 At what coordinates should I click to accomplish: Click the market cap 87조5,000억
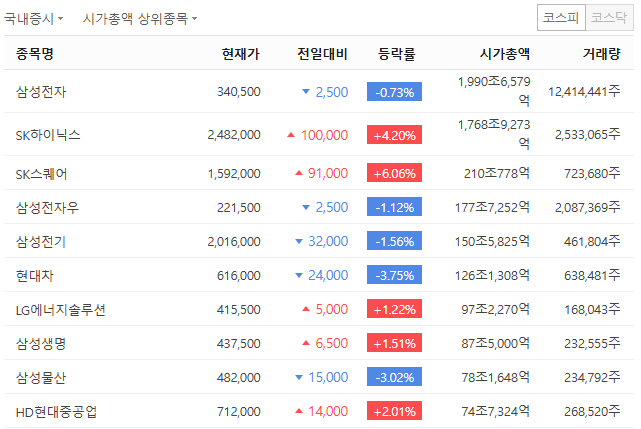coord(496,343)
